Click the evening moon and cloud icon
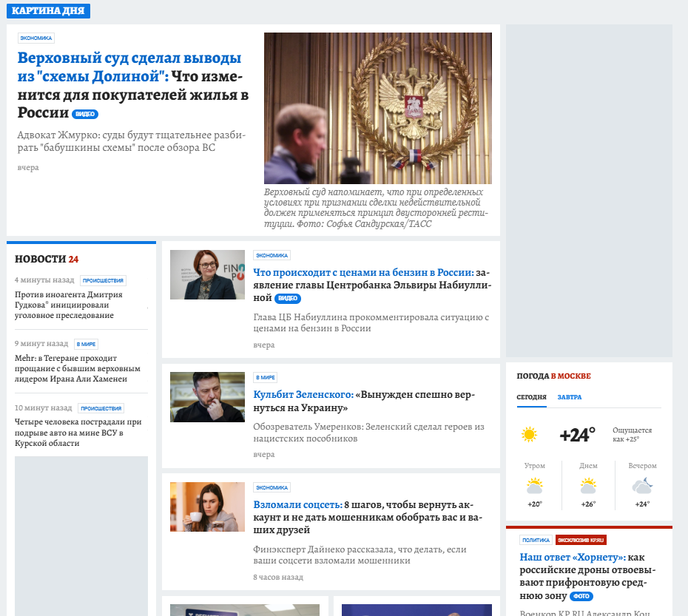Image resolution: width=688 pixels, height=616 pixels. pos(642,486)
